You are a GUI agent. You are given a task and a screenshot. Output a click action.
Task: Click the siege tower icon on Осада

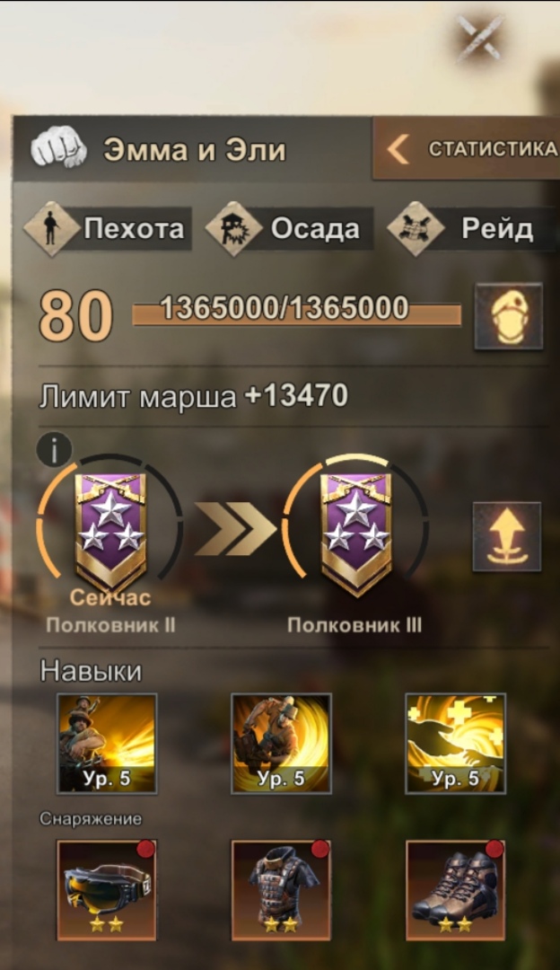coord(233,228)
